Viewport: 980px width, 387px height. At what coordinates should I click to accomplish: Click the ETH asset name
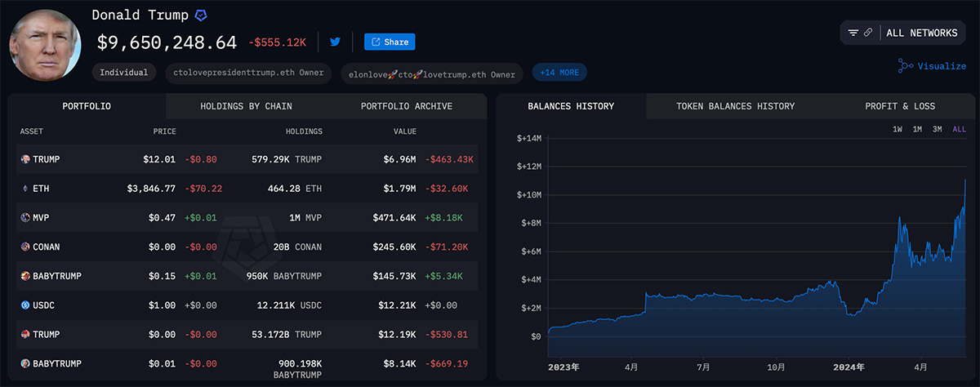41,189
